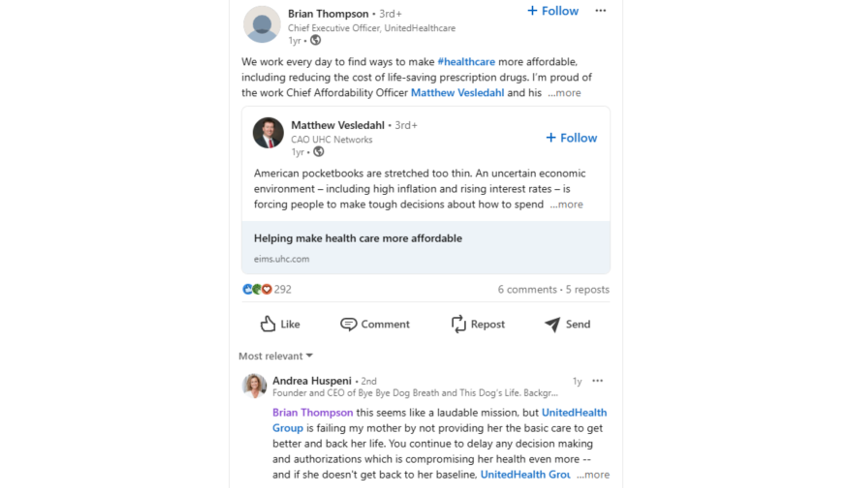Open Andrea Huspeni's comment options menu

point(598,381)
